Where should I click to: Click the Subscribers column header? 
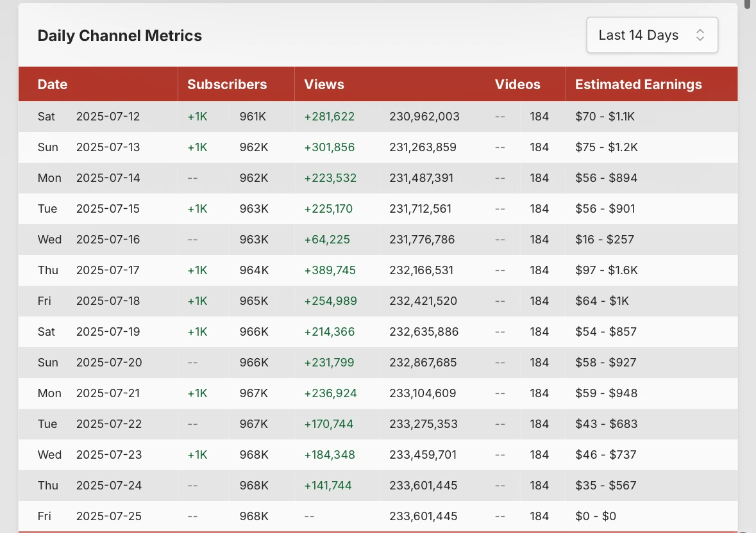point(227,85)
